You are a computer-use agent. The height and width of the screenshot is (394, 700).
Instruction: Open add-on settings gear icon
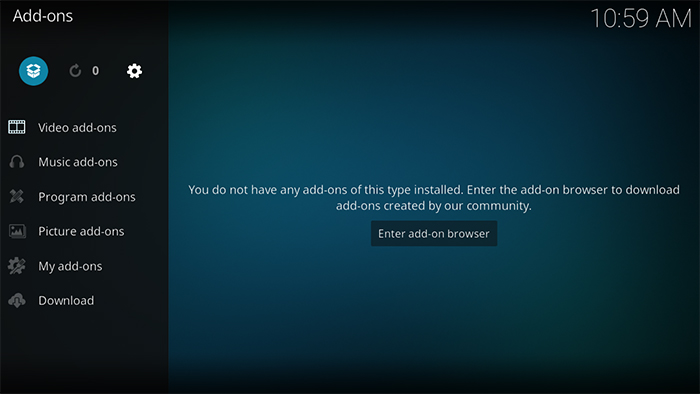coord(134,71)
